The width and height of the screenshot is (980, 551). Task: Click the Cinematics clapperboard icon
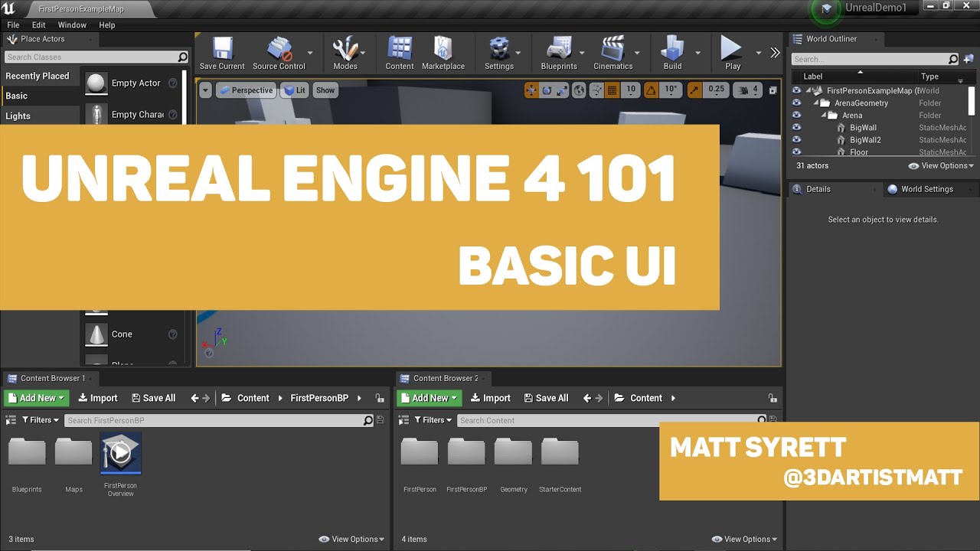(x=613, y=54)
